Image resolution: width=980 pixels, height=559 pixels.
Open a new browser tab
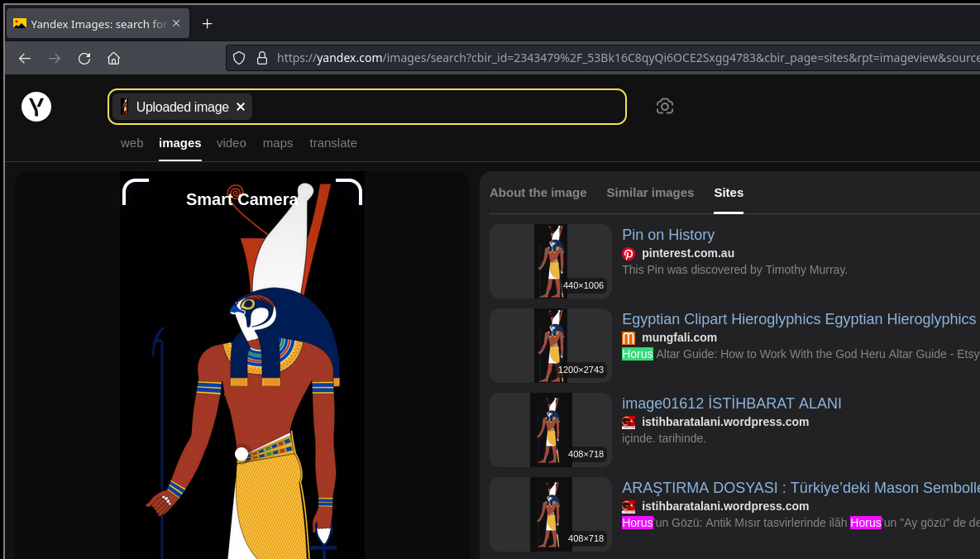pyautogui.click(x=208, y=24)
